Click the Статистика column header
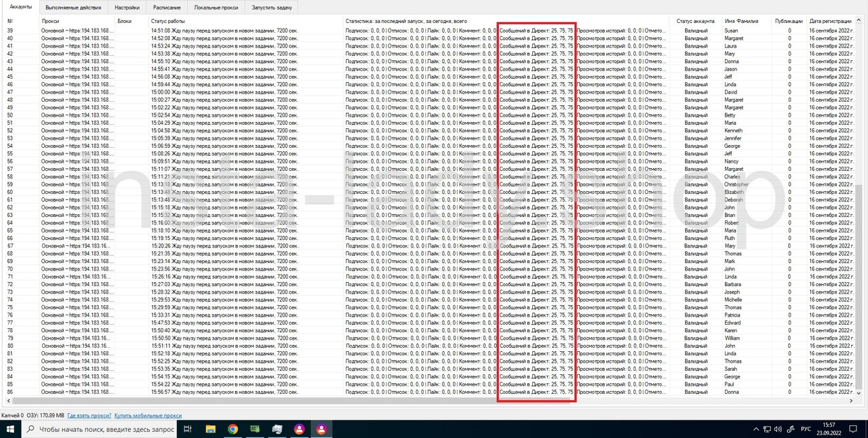The width and height of the screenshot is (868, 438). (508, 22)
